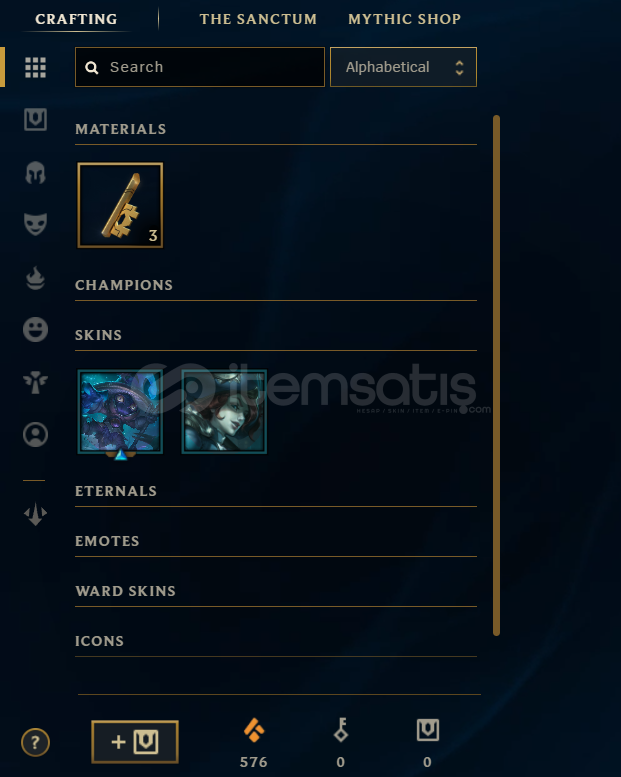The image size is (621, 777).
Task: Switch to the Mythic Shop tab
Action: [x=404, y=19]
